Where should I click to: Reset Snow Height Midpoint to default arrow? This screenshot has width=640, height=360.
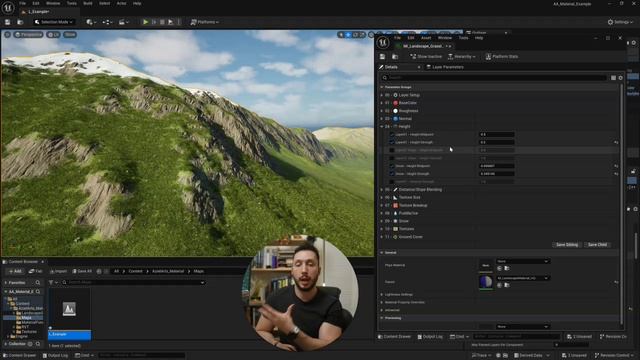pos(616,166)
